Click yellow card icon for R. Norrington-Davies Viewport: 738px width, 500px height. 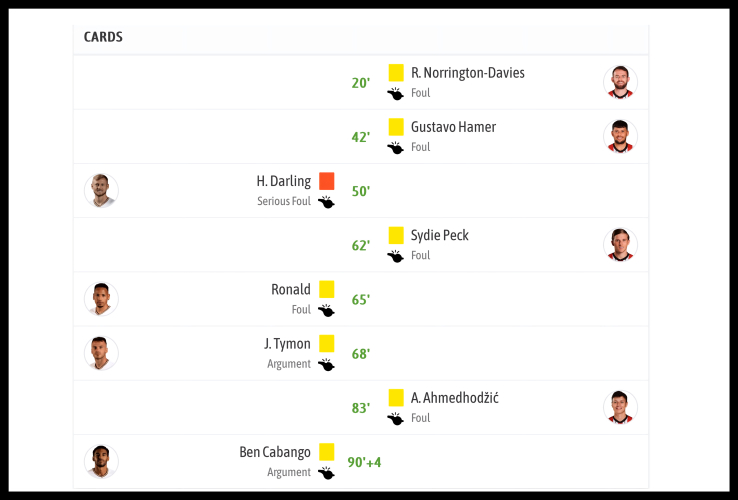[396, 73]
